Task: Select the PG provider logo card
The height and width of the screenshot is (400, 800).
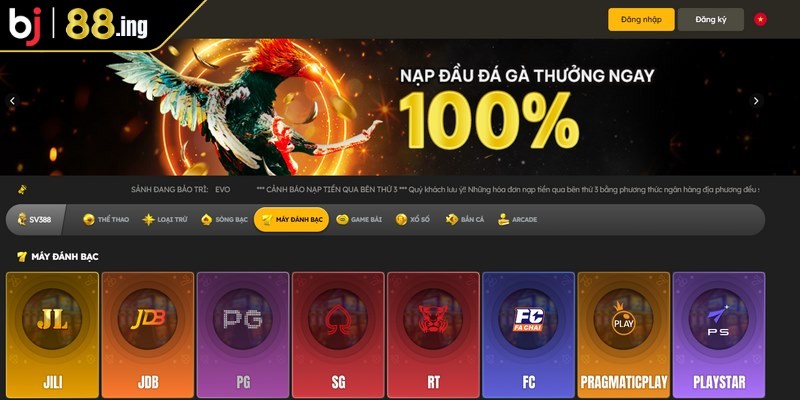Action: tap(243, 335)
